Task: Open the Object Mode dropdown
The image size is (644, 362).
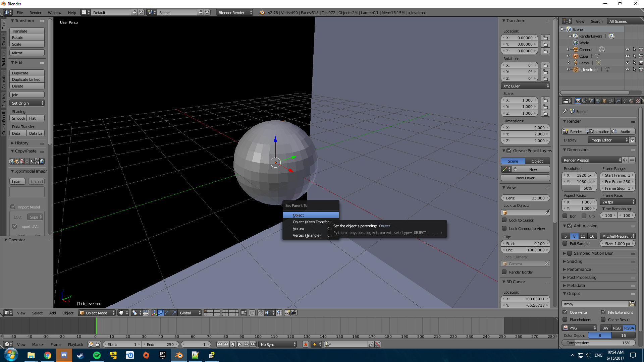Action: click(97, 313)
